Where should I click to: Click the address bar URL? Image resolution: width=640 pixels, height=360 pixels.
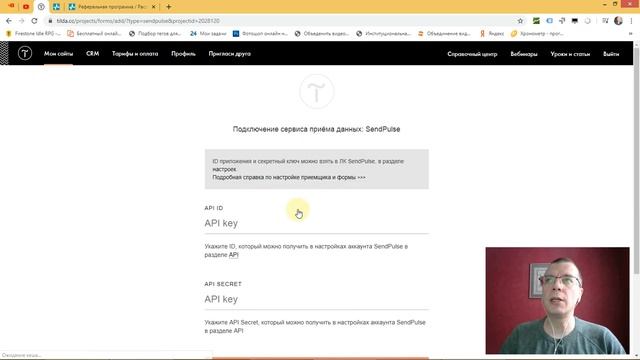(138, 21)
